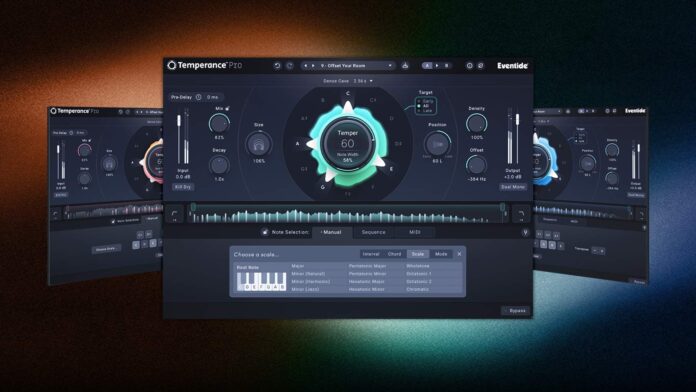Switch to the Sequence tab
Screen dimensions: 696x392
point(373,232)
